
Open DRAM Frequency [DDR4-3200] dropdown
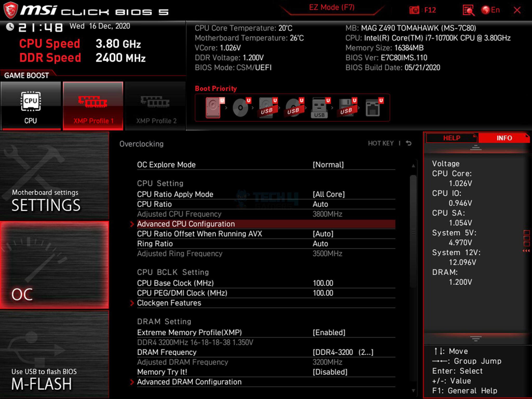coord(343,352)
